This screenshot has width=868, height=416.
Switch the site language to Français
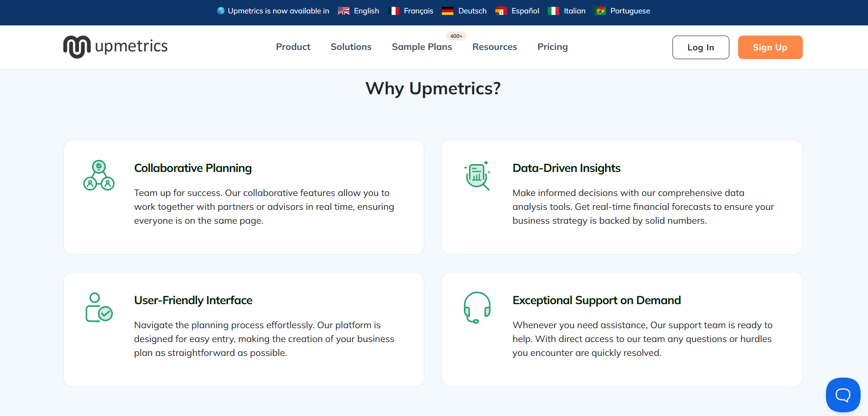coord(419,11)
